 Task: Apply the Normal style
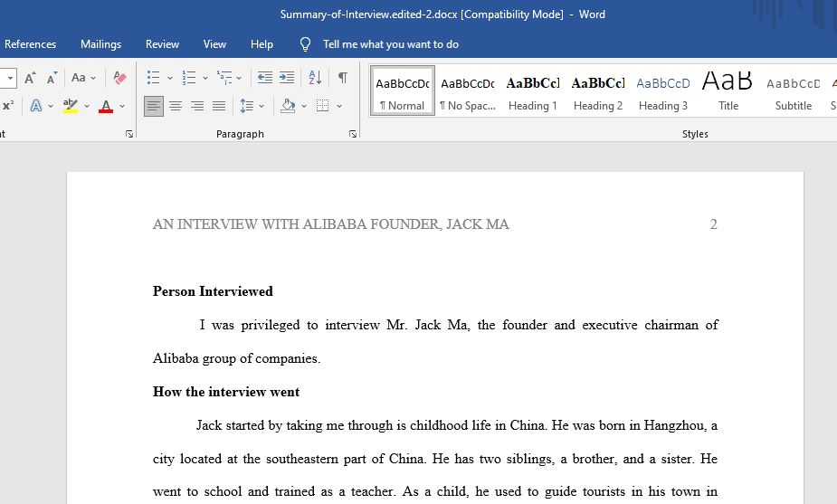(x=403, y=90)
